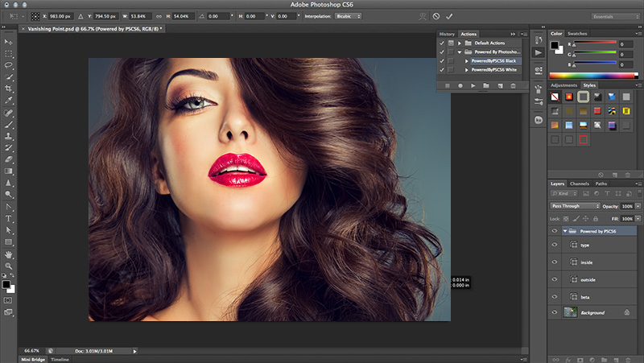Hide the type layer
Screen dimensions: 644x363
click(555, 245)
